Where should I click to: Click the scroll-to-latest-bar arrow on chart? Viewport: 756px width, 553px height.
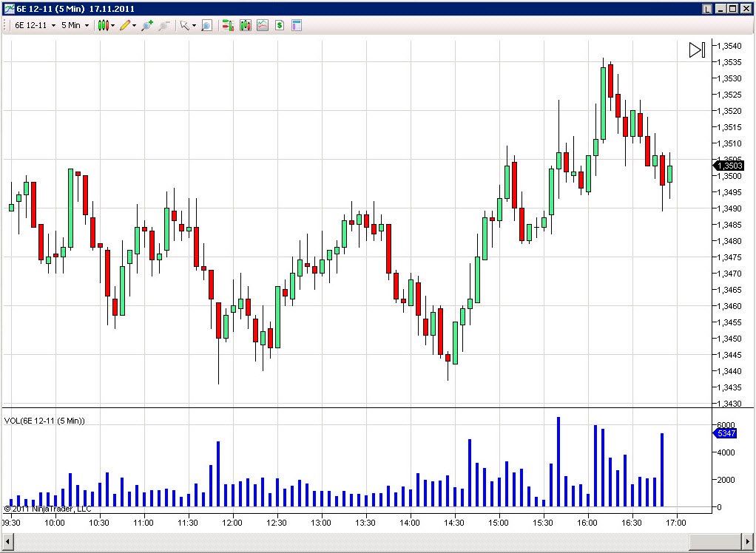(697, 50)
